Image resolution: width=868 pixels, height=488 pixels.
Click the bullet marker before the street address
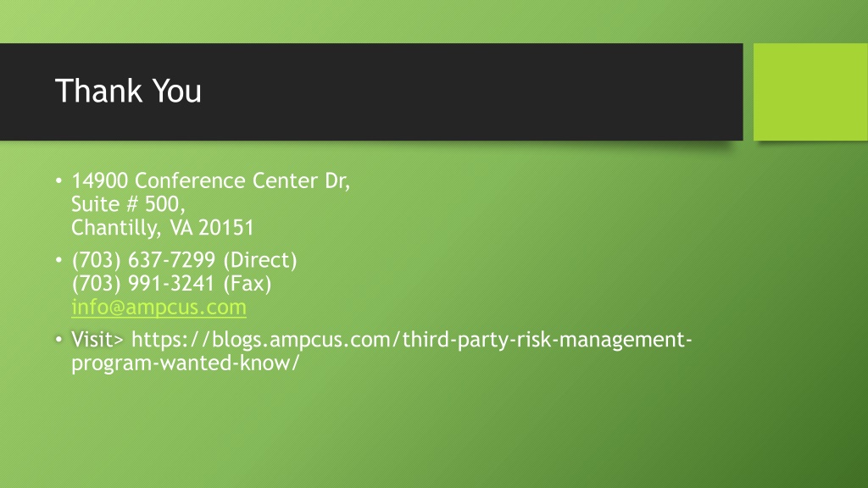pos(58,180)
